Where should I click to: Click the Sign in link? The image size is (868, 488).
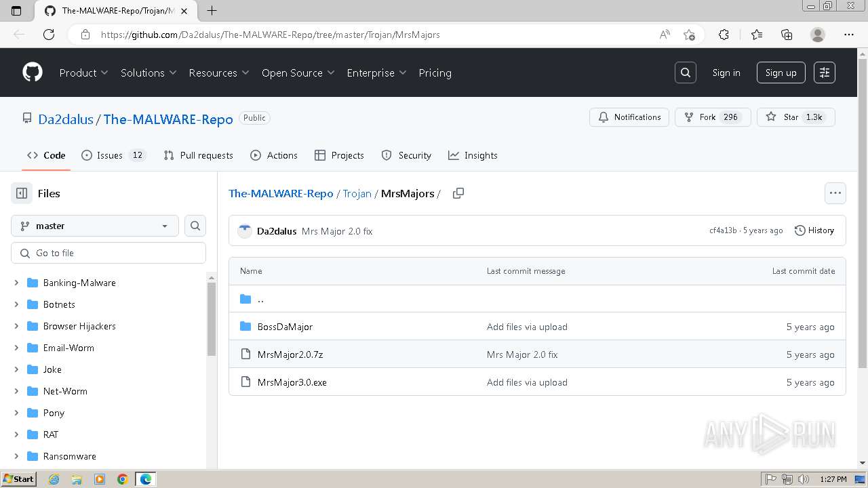[x=726, y=73]
